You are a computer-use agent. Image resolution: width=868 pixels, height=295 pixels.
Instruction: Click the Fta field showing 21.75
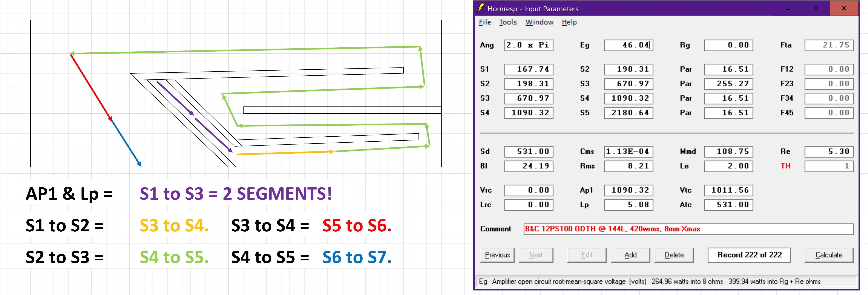coord(829,45)
